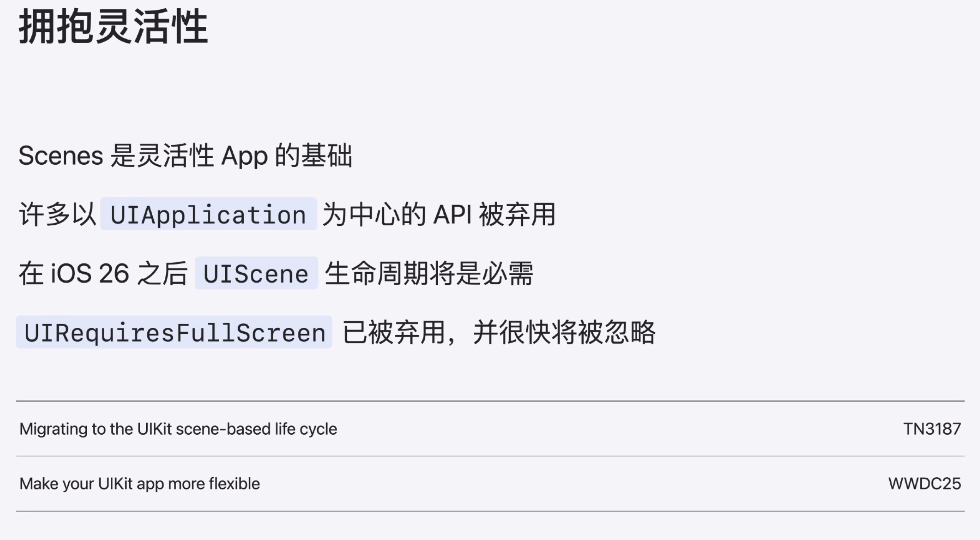Click the word Scenes in first bullet
The image size is (980, 540).
click(x=61, y=156)
